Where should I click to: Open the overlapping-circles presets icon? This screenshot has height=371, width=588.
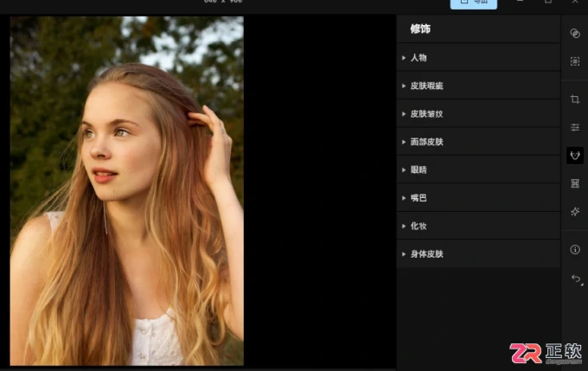pyautogui.click(x=574, y=34)
